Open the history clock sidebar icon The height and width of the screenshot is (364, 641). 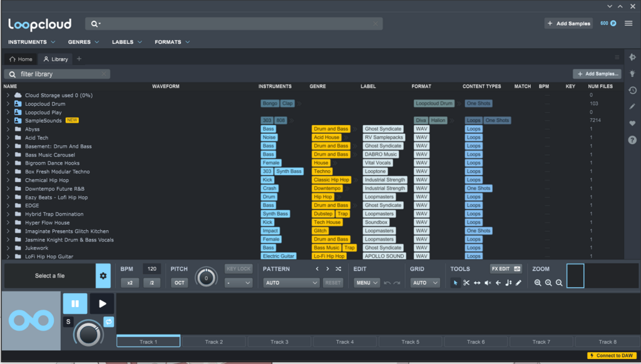[632, 90]
